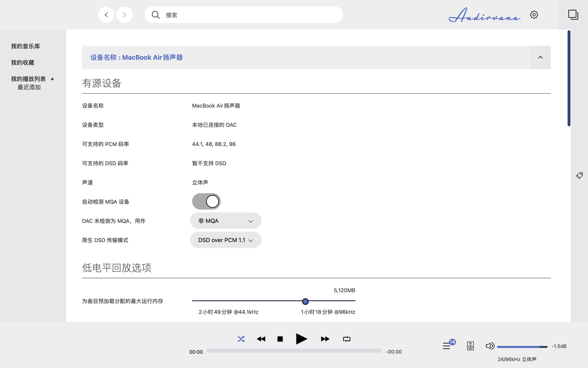Click the audio output device icon
This screenshot has height=368, width=588.
point(470,346)
